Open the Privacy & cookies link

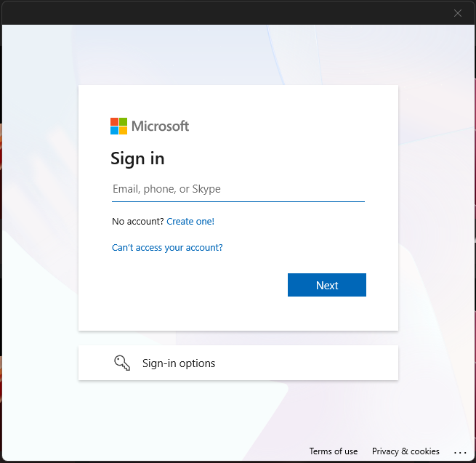pyautogui.click(x=406, y=451)
